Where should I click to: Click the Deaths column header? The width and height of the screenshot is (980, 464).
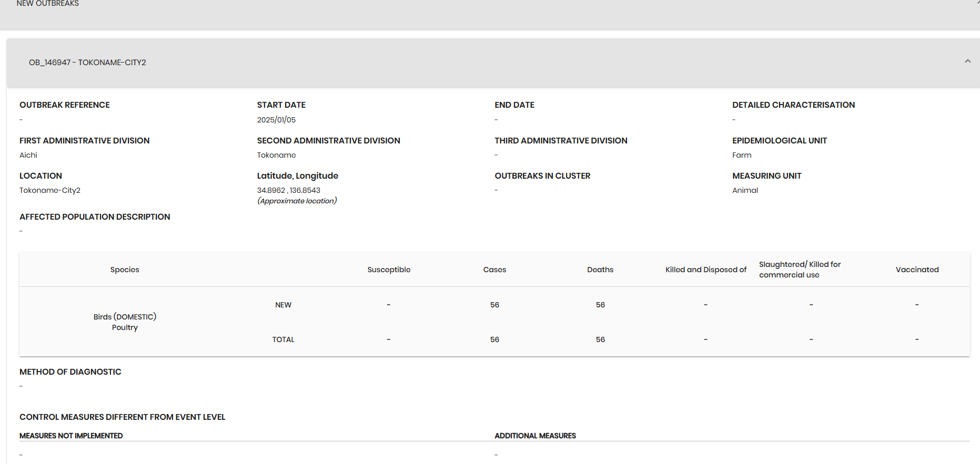pos(600,270)
